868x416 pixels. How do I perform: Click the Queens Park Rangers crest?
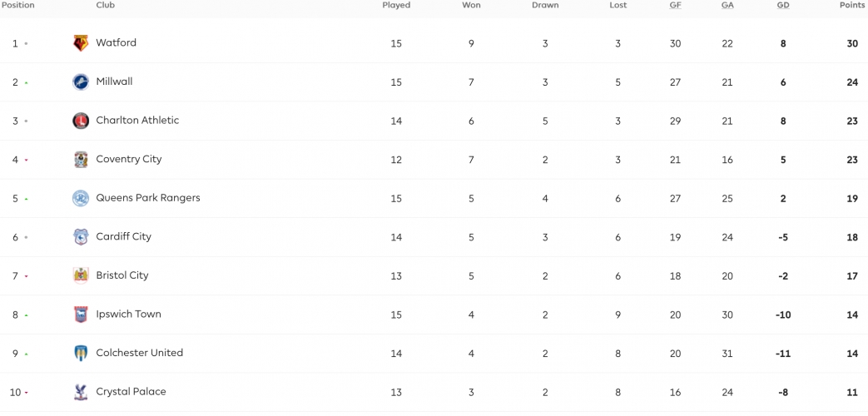pos(81,198)
